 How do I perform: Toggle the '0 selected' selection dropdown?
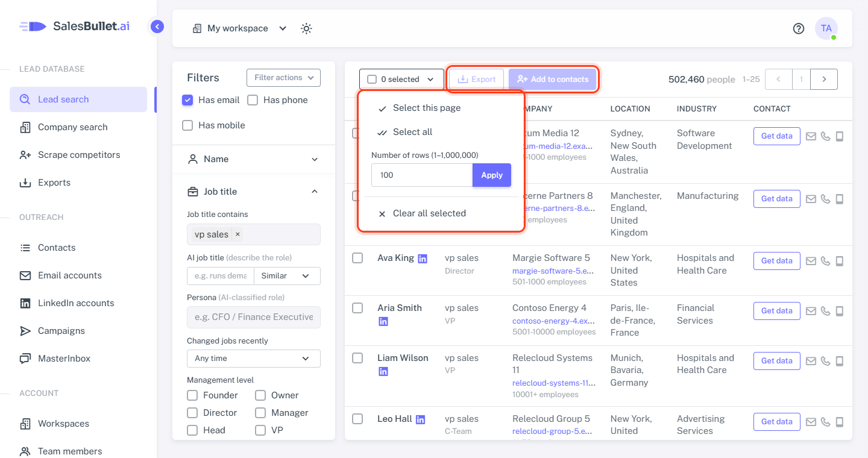[x=401, y=79]
